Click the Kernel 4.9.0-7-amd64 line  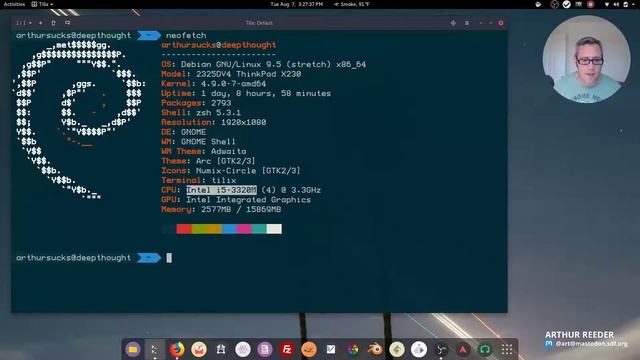click(x=213, y=84)
